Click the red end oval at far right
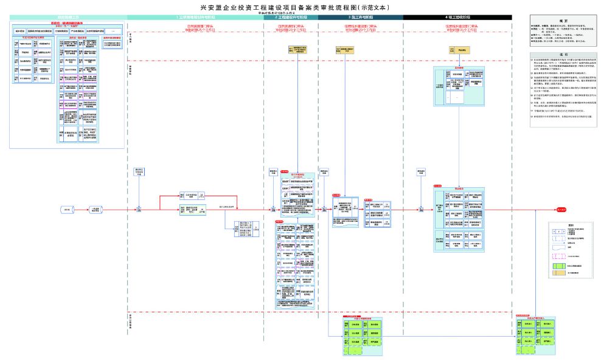This screenshot has width=601, height=364. pos(560,210)
